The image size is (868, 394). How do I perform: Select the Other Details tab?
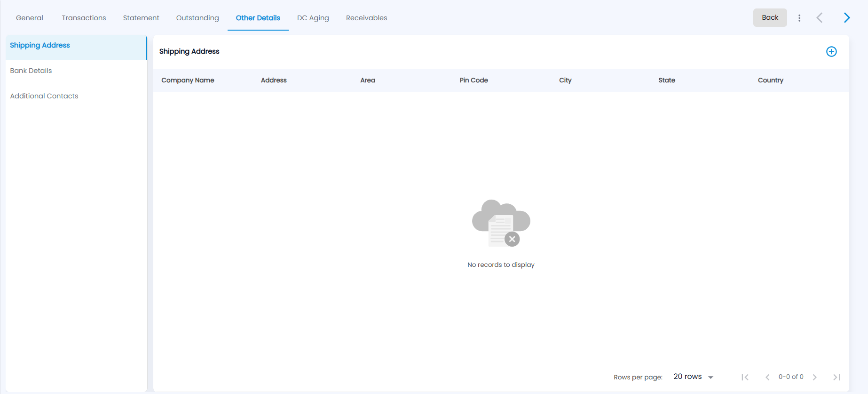coord(258,18)
